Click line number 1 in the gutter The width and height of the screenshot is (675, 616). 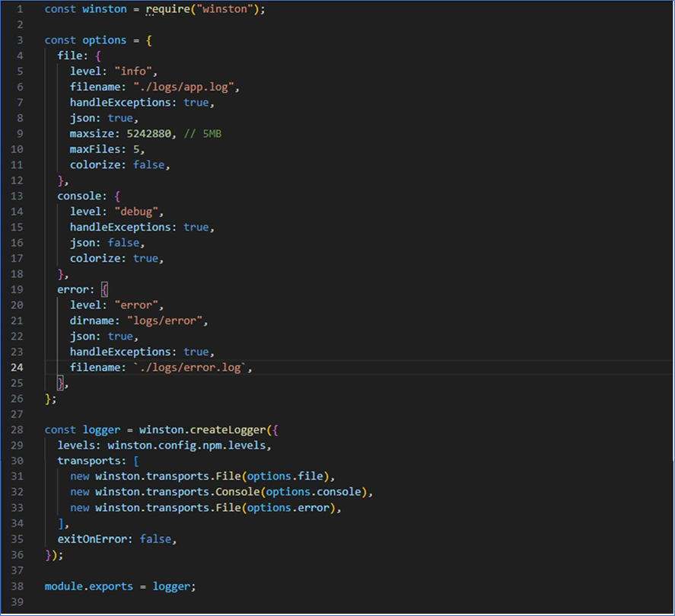point(20,9)
